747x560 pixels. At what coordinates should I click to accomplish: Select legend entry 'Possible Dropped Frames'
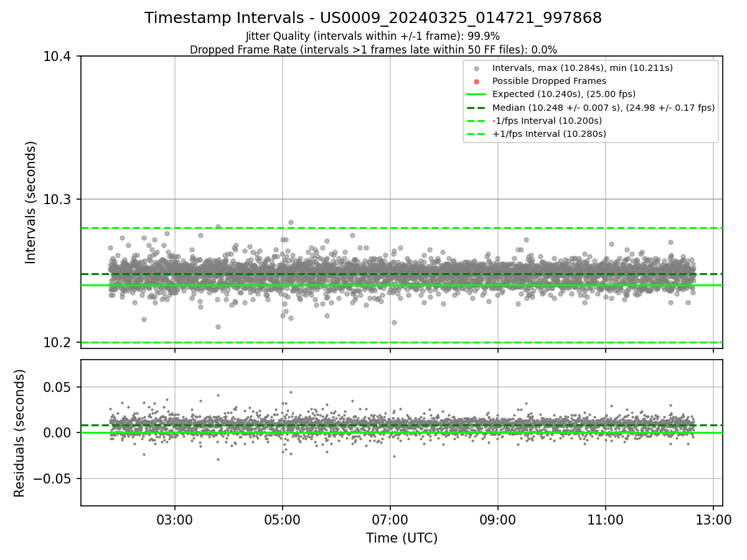tap(549, 81)
